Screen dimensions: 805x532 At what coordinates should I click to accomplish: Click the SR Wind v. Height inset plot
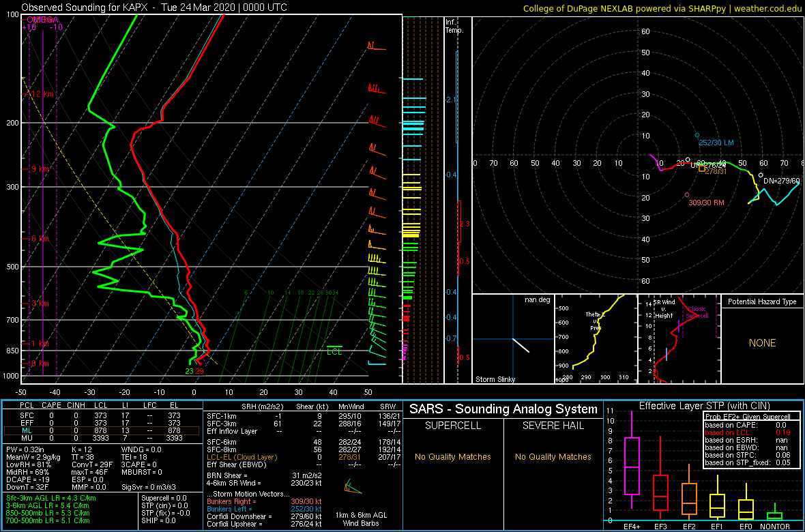point(679,339)
